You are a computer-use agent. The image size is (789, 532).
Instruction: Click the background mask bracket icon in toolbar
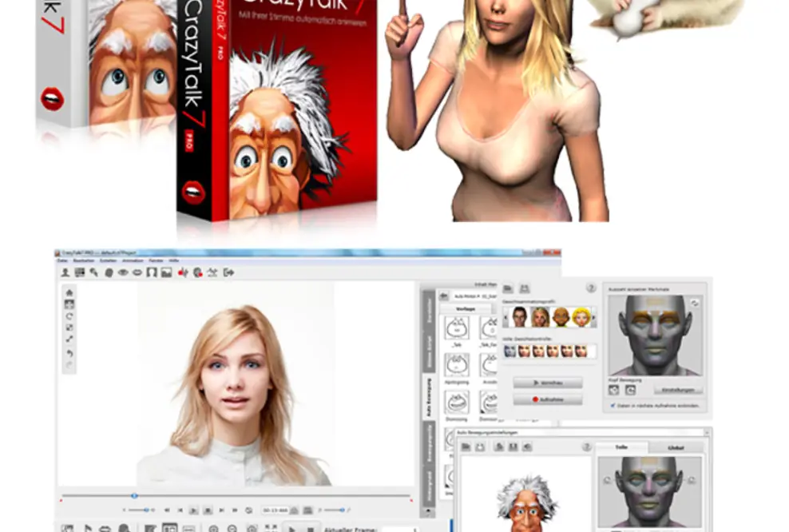coord(152,273)
